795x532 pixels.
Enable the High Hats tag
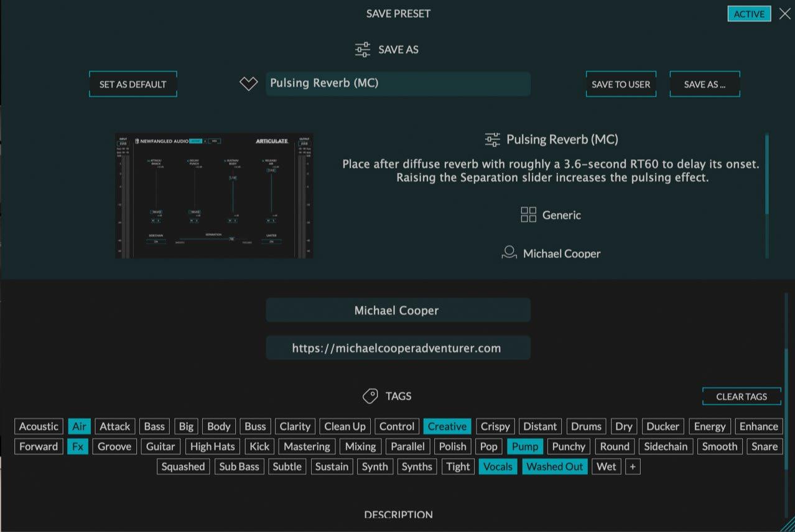coord(213,446)
